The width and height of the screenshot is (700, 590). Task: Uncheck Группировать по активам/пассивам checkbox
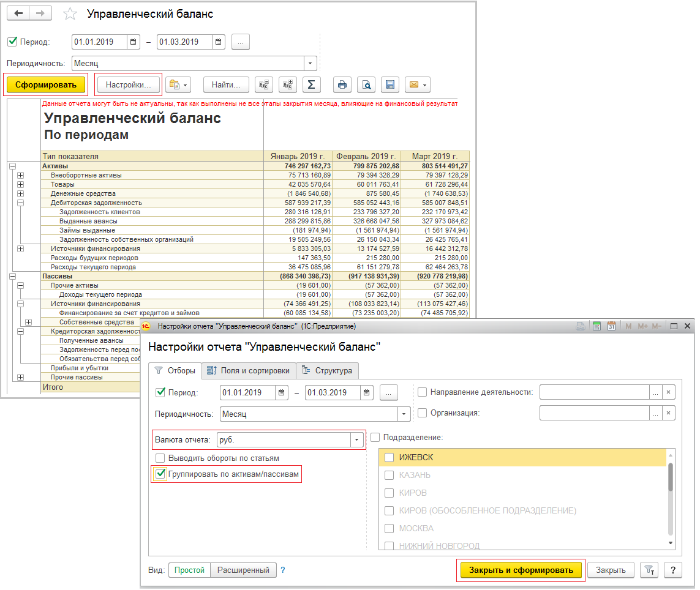pos(160,473)
